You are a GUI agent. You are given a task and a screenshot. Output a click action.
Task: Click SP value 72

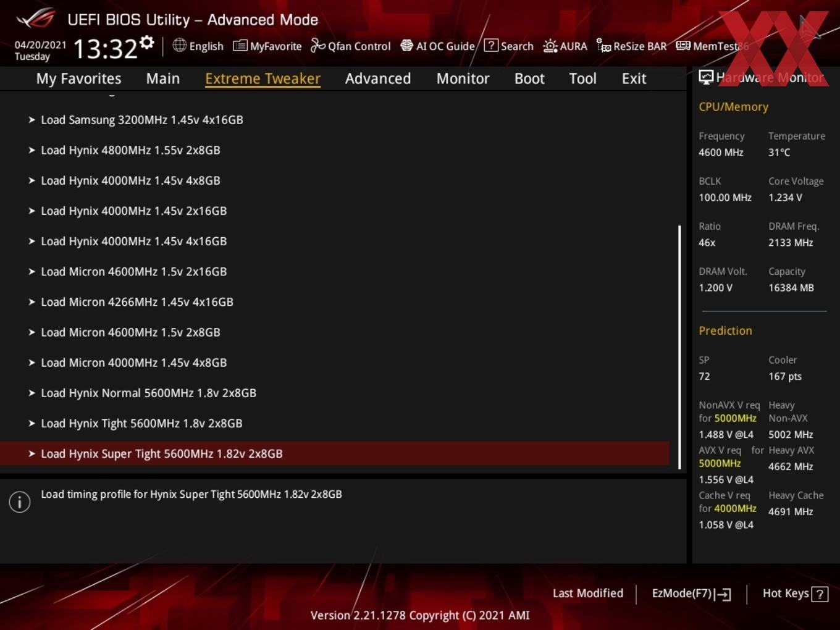(704, 376)
